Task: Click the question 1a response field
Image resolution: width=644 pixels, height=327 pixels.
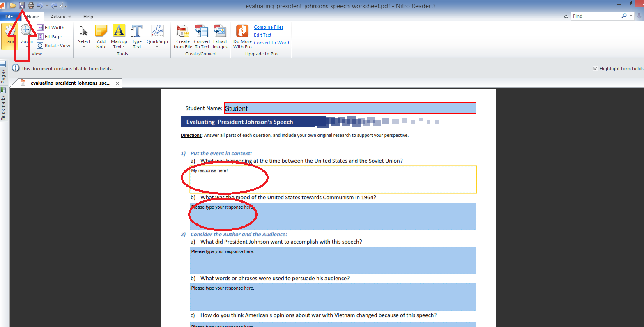Action: [x=333, y=180]
